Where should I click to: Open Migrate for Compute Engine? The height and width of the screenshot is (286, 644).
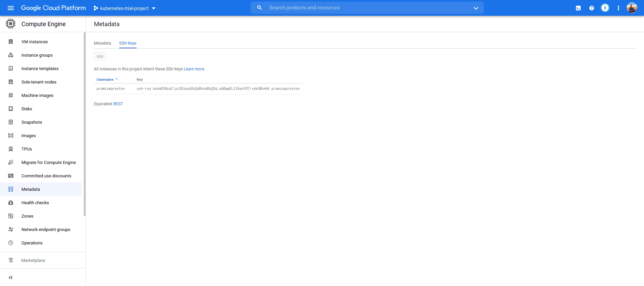pyautogui.click(x=49, y=162)
